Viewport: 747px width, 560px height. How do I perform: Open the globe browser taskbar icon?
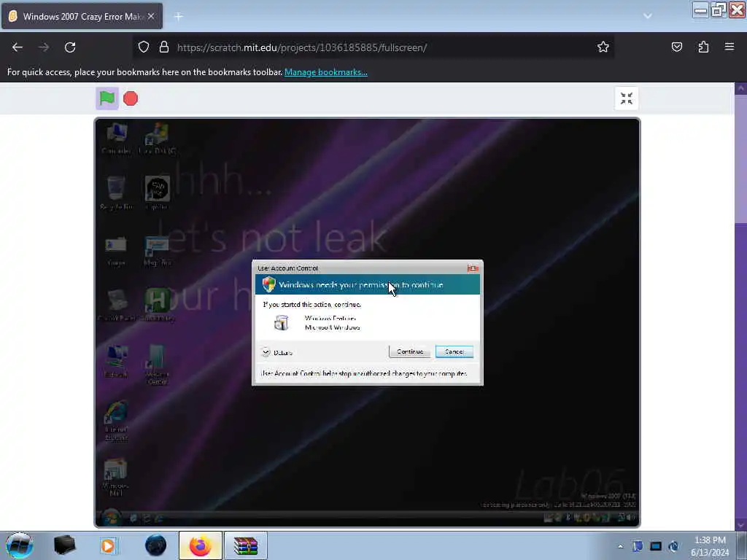tap(156, 545)
